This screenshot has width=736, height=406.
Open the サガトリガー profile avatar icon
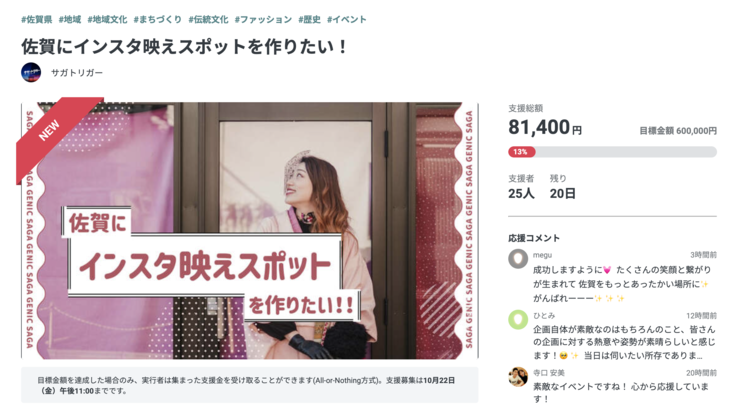pos(31,73)
